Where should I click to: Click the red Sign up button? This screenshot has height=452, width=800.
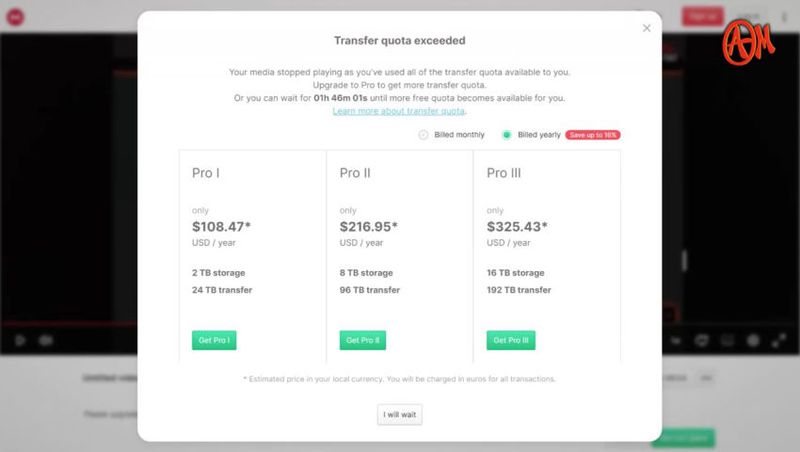coord(703,17)
